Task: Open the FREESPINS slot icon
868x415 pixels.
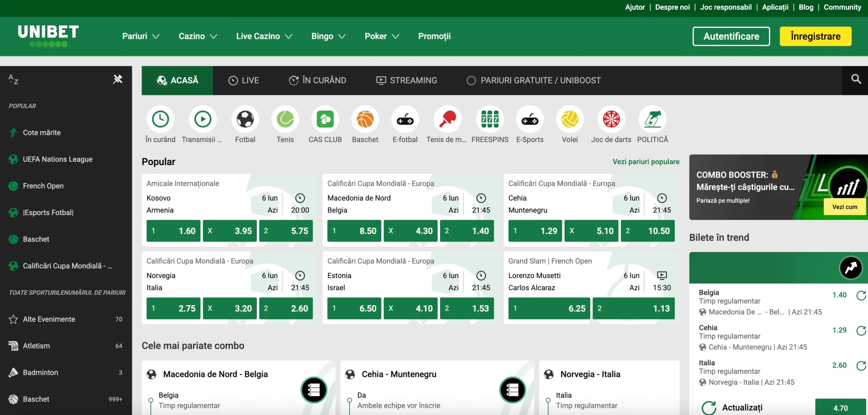Action: click(x=490, y=119)
